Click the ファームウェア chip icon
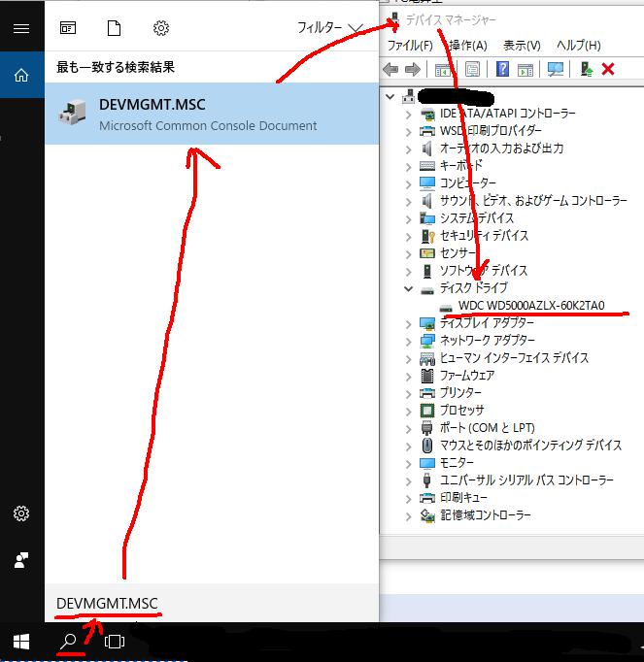 pyautogui.click(x=427, y=375)
